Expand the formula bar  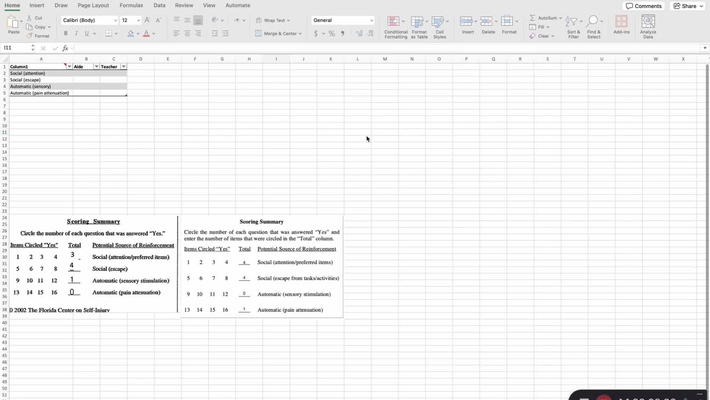coord(705,48)
